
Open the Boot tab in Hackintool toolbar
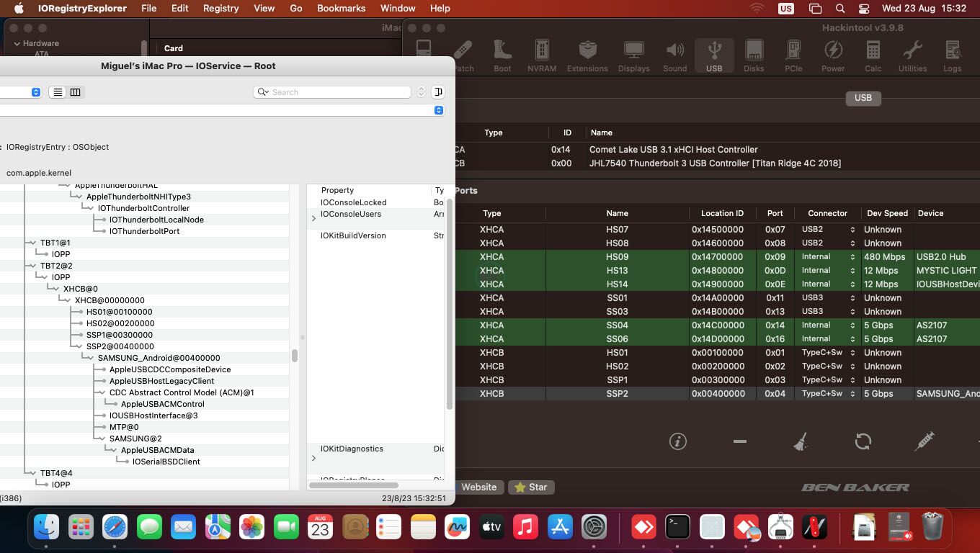(502, 55)
